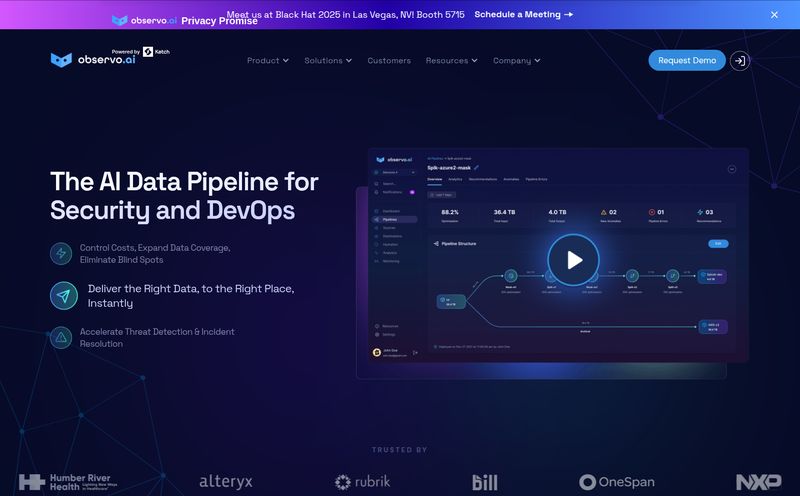Click the OneSpan logo
The width and height of the screenshot is (800, 496).
616,482
